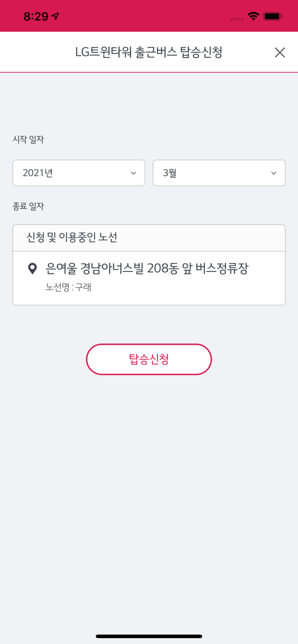Tap the battery indicator in the status bar
The height and width of the screenshot is (644, 298).
272,15
